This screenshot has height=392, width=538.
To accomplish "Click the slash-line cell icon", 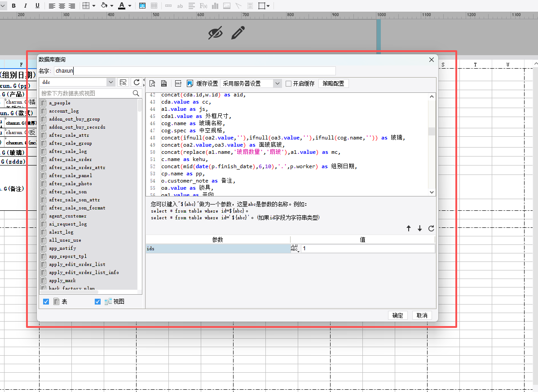I will [x=238, y=6].
